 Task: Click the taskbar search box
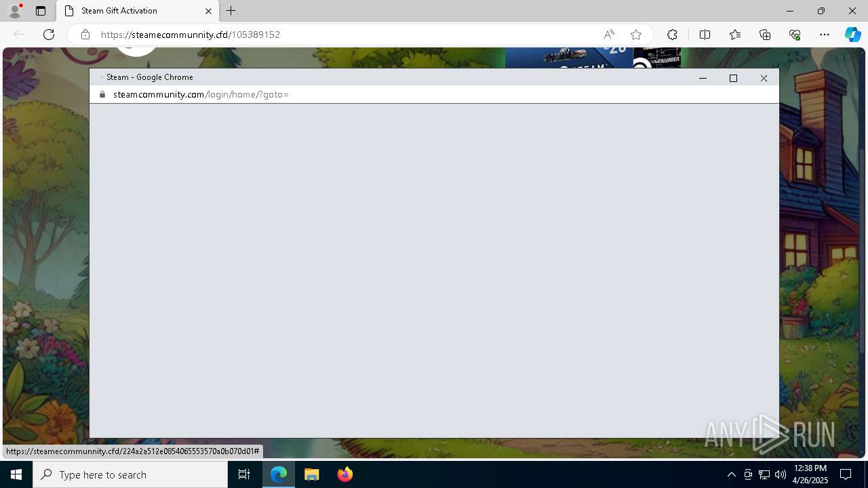click(130, 474)
